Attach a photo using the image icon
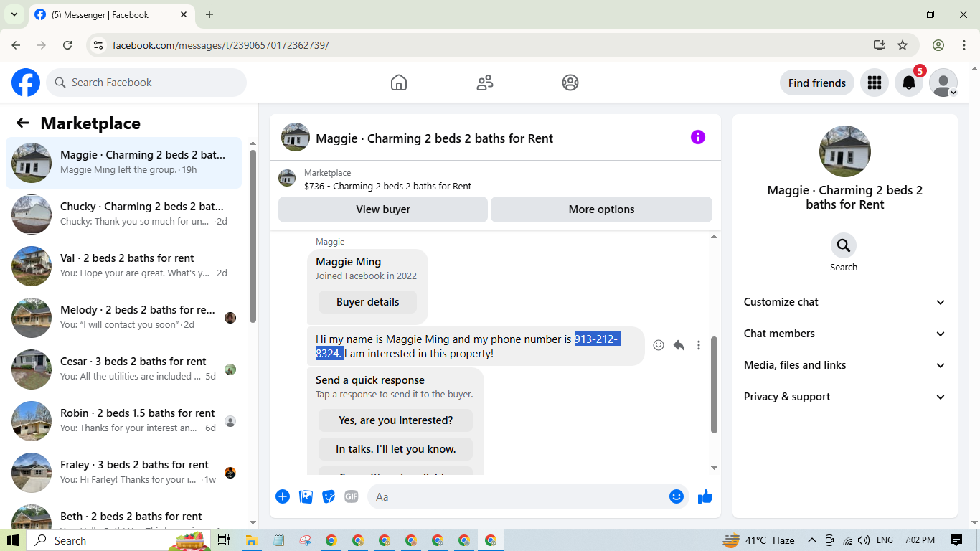The width and height of the screenshot is (980, 551). [306, 496]
